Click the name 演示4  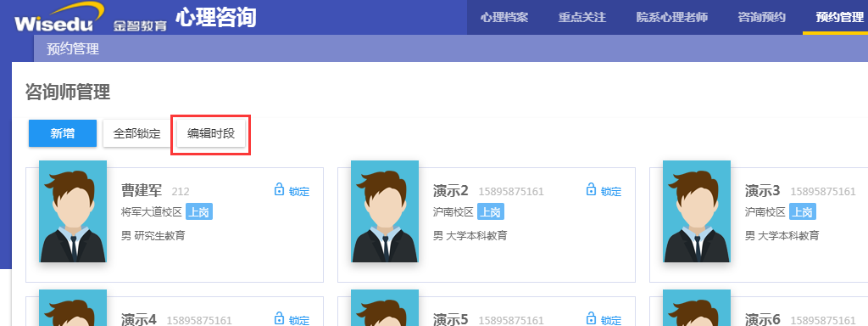139,319
